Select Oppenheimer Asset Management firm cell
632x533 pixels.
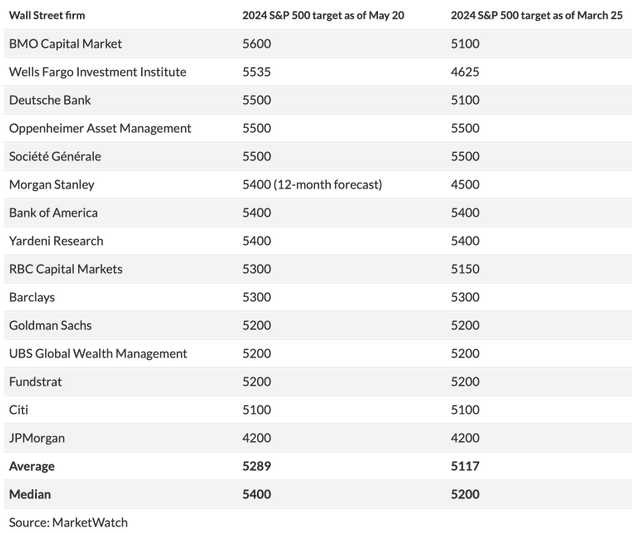[100, 128]
